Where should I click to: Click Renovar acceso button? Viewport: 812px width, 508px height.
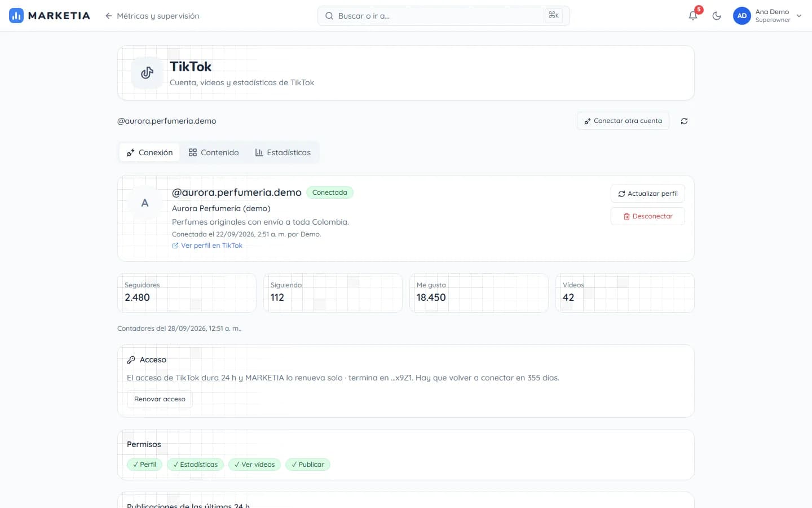tap(160, 399)
